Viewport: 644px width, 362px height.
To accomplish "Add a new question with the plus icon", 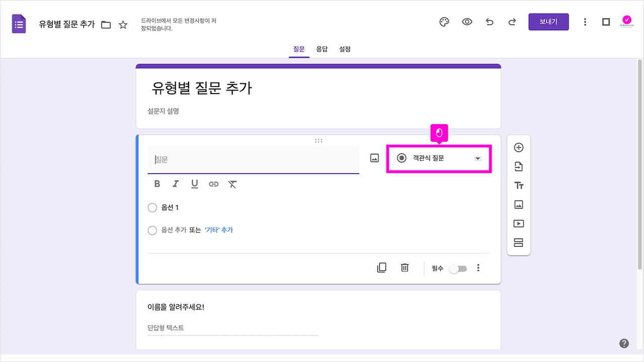I will (518, 147).
